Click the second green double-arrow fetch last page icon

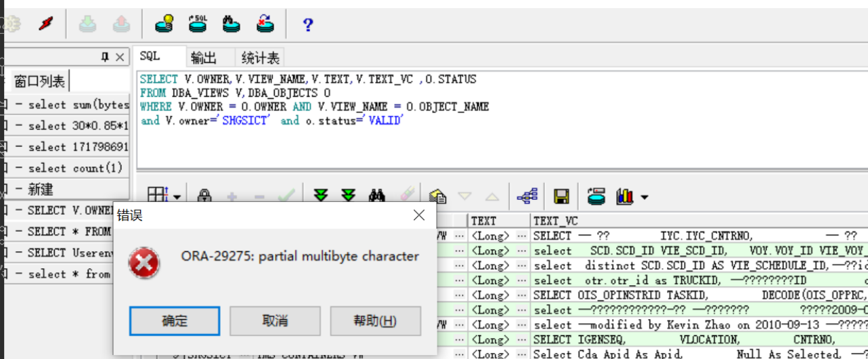click(x=348, y=196)
